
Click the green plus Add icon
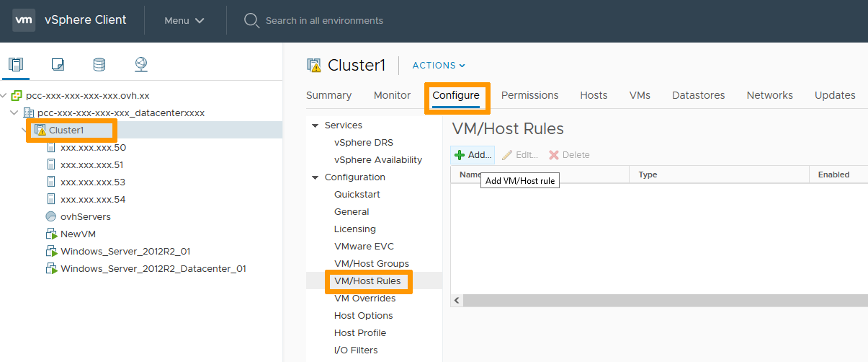coord(460,155)
